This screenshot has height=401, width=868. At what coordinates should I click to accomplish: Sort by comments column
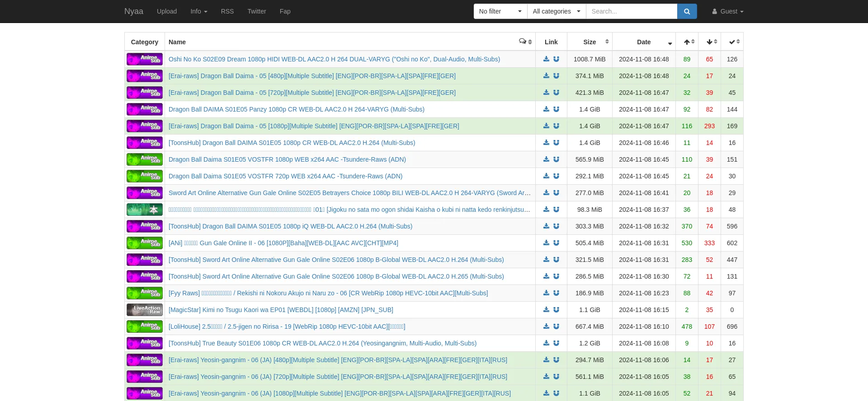pos(525,42)
